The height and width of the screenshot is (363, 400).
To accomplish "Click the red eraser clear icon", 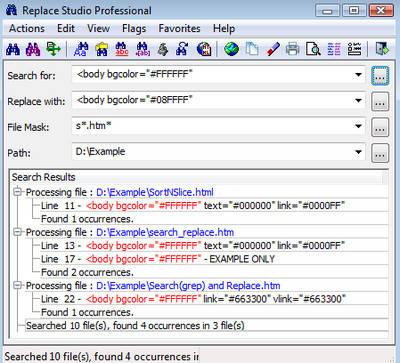I will (273, 50).
